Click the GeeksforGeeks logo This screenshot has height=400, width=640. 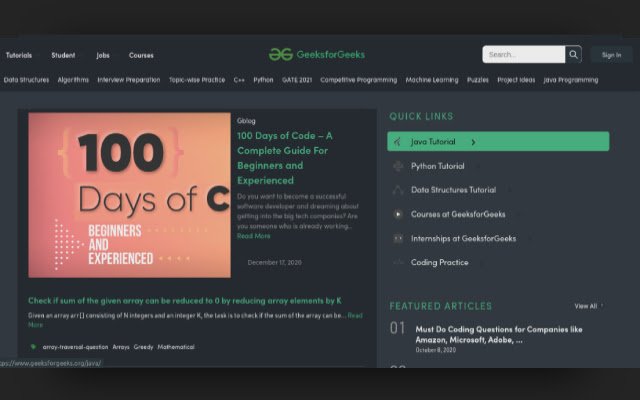pos(317,54)
